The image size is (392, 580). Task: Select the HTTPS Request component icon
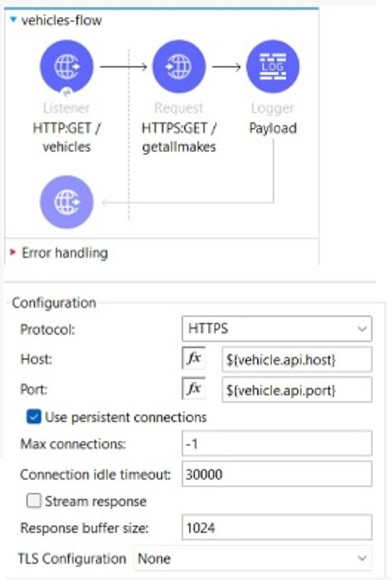click(x=179, y=67)
